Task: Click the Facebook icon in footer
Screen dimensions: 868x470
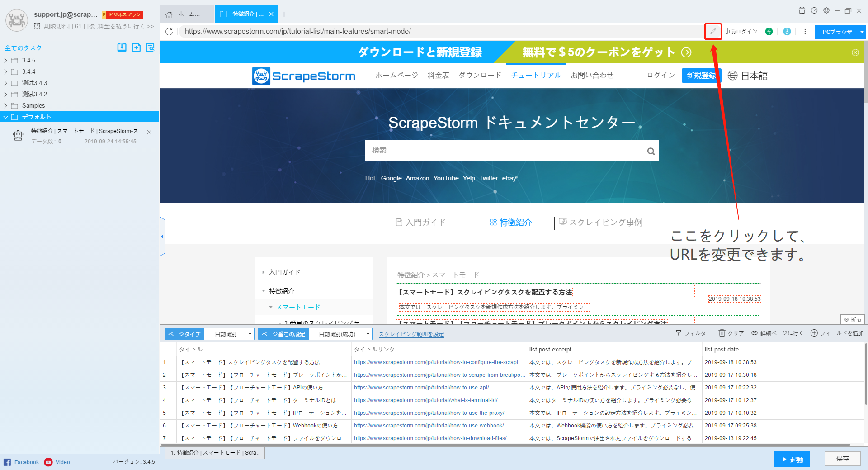Action: 7,462
